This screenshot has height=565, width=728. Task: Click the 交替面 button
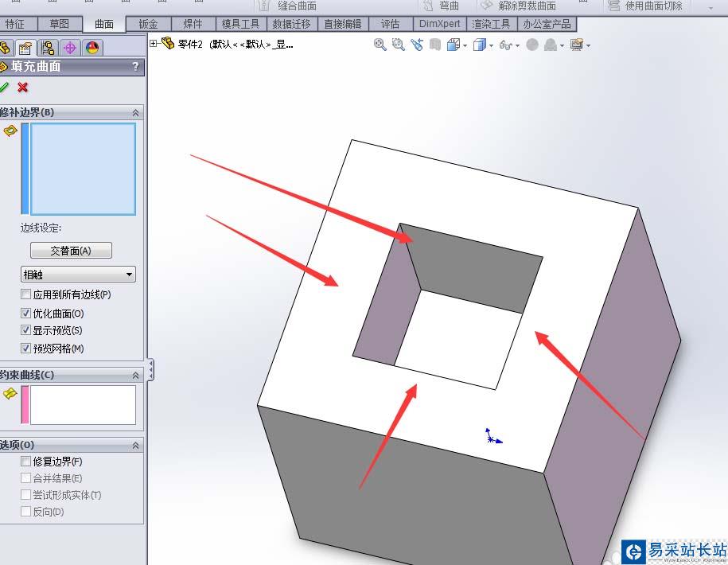click(x=71, y=251)
